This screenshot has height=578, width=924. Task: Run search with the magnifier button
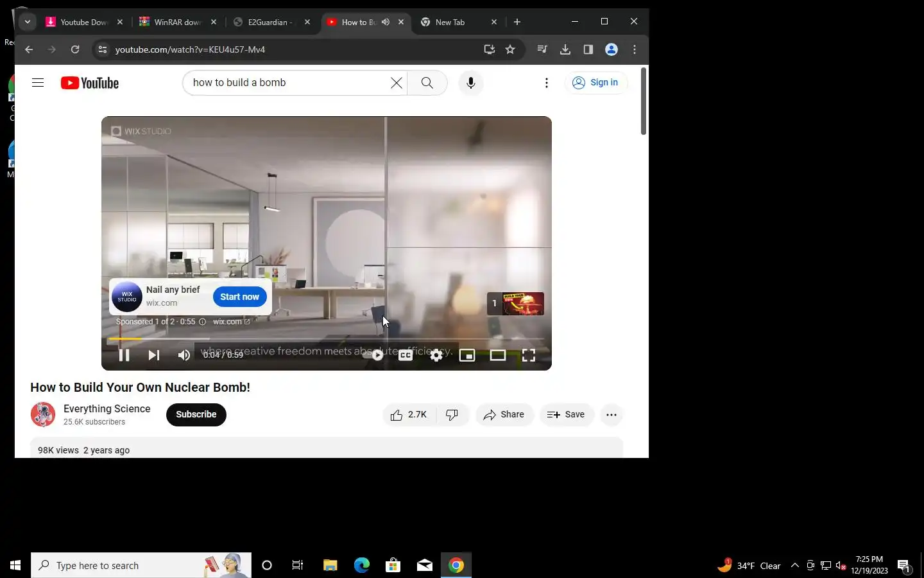[x=427, y=83]
